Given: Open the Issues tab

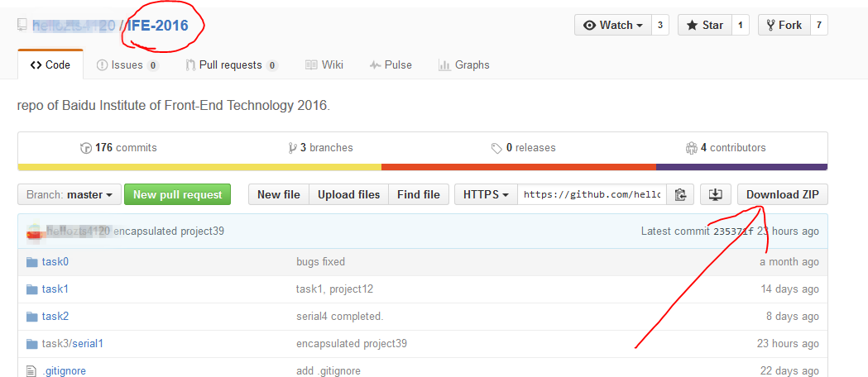Looking at the screenshot, I should 128,65.
